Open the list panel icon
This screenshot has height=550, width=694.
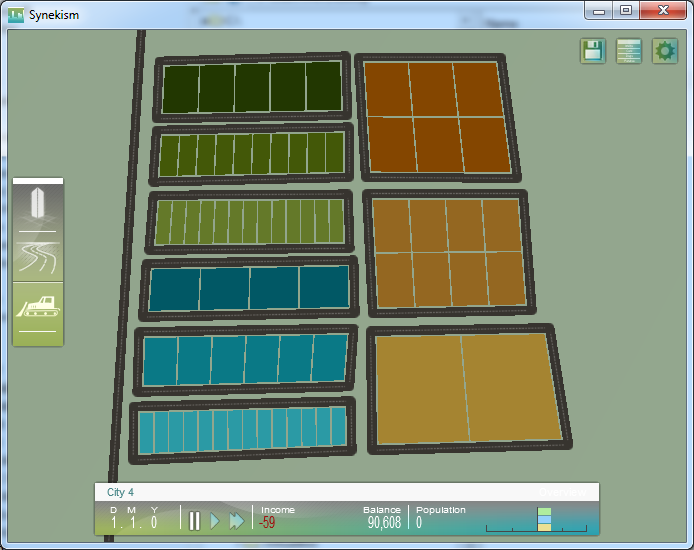tap(629, 51)
